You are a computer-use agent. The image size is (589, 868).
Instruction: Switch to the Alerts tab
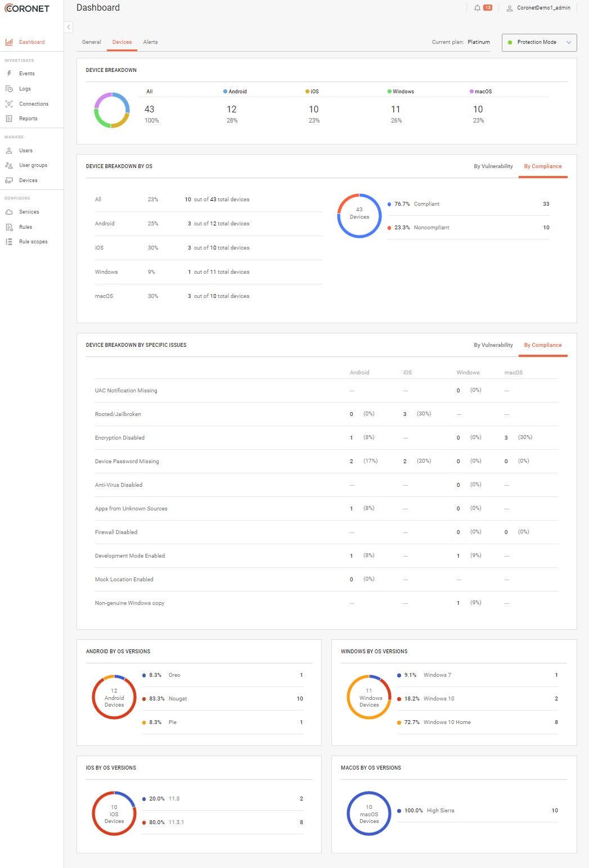coord(150,42)
